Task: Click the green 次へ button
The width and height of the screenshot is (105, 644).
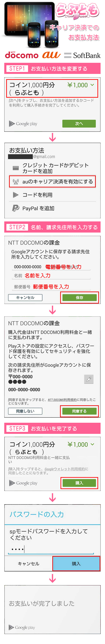Action: click(x=79, y=123)
